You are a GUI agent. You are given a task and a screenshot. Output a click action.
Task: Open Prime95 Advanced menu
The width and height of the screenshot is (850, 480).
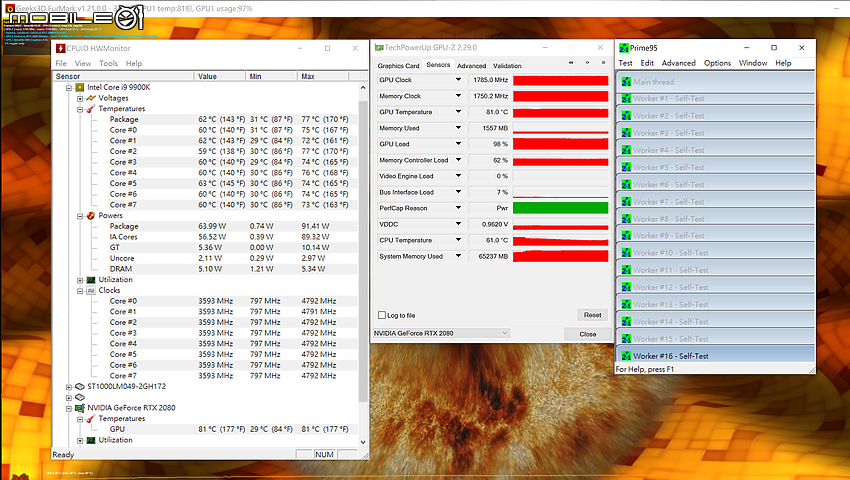[678, 63]
